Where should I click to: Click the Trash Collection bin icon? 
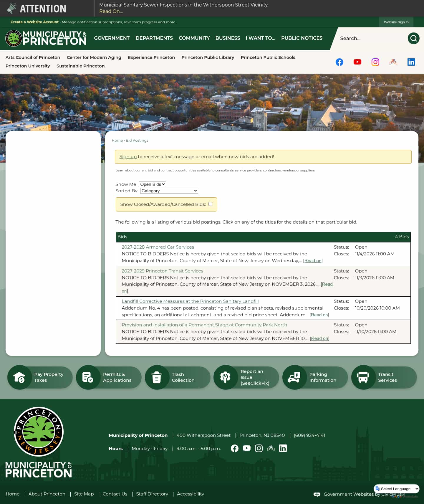157,377
